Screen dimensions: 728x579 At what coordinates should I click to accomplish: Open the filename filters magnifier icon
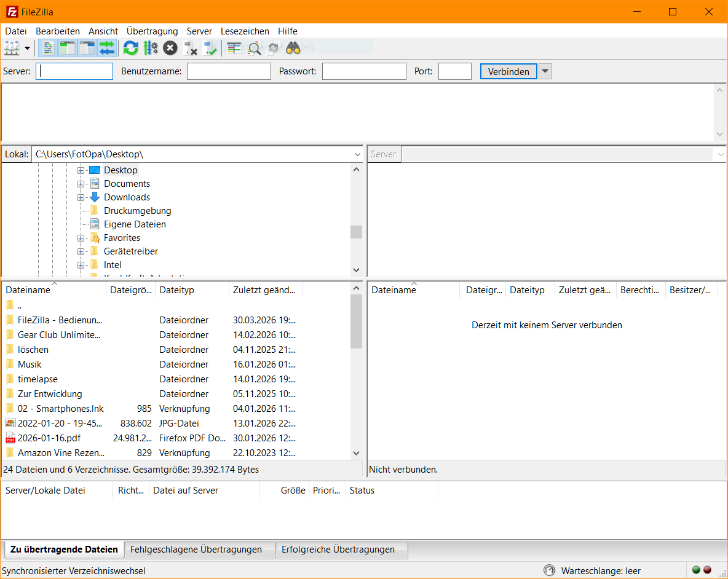[254, 48]
